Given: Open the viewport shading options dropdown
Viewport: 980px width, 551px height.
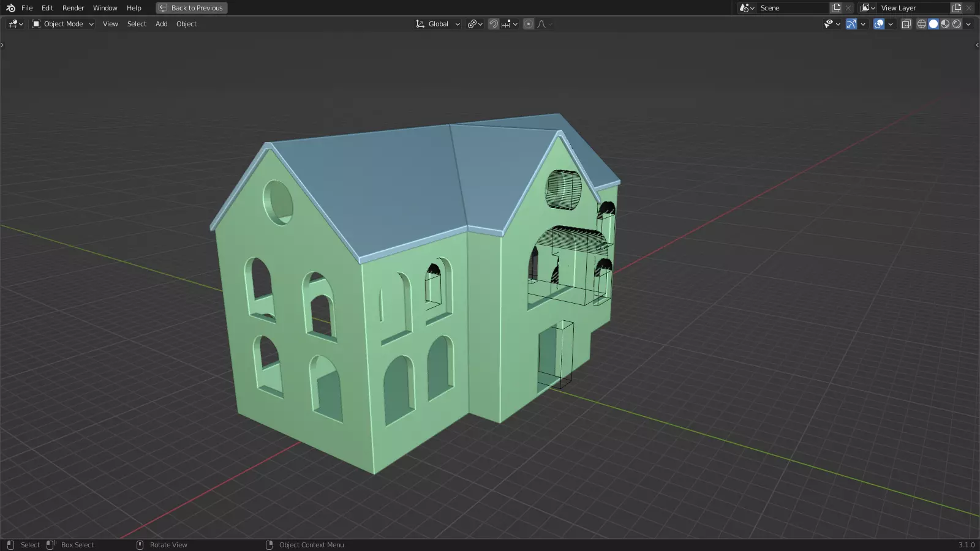Looking at the screenshot, I should pyautogui.click(x=968, y=24).
